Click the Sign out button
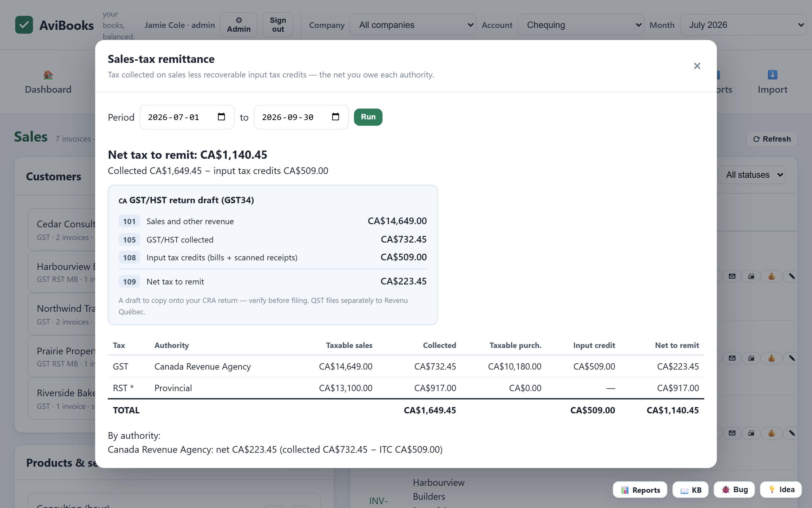 pos(278,25)
